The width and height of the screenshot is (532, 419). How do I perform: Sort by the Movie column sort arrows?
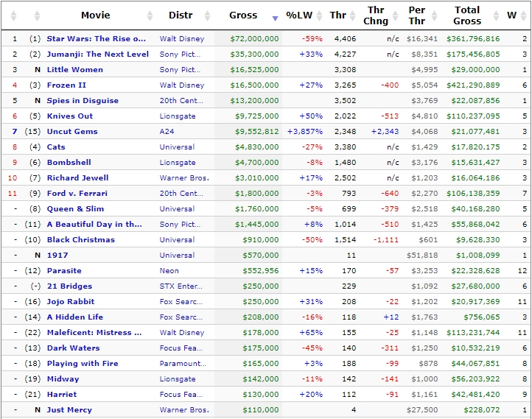150,15
